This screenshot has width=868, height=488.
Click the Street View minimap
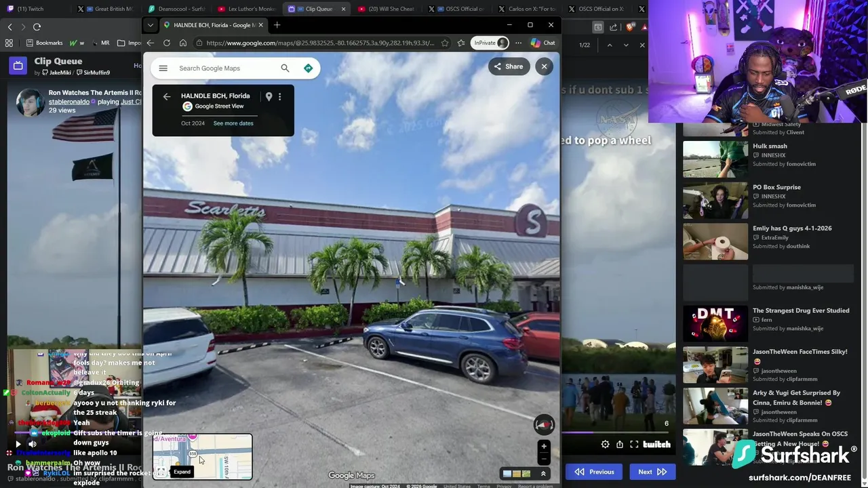(202, 457)
